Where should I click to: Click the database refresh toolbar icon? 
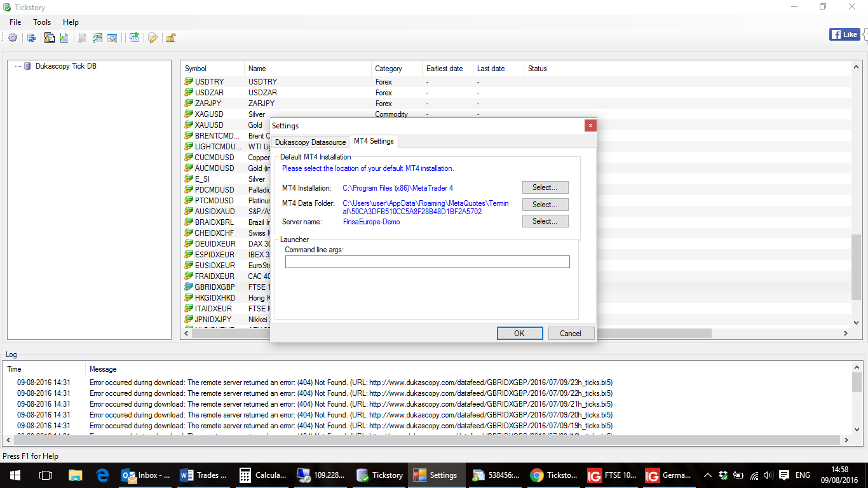coord(31,38)
